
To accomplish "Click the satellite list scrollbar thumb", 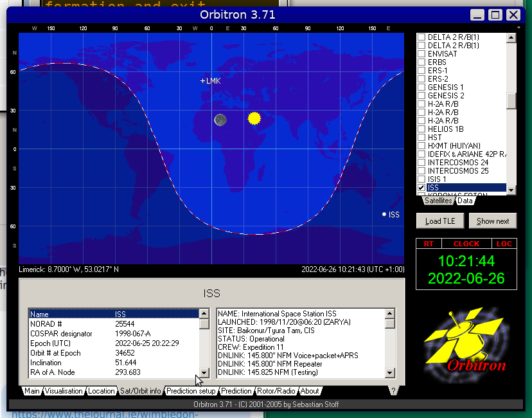I will coord(511,102).
